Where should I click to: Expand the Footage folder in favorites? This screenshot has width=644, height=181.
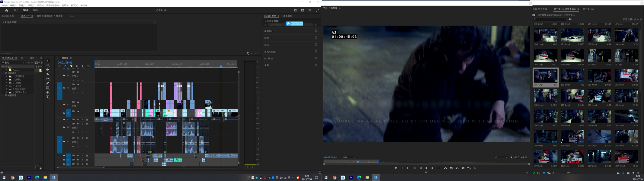pyautogui.click(x=6, y=70)
